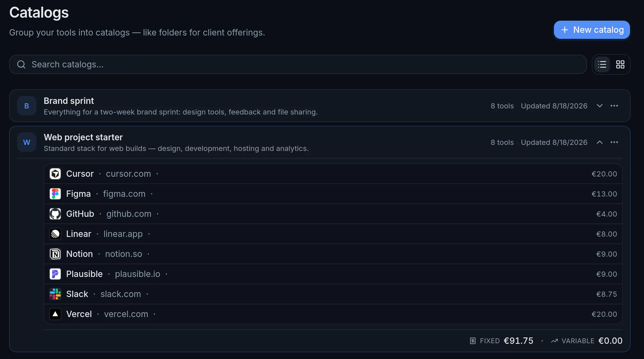Click the Plausible €9.00 price

pos(607,274)
